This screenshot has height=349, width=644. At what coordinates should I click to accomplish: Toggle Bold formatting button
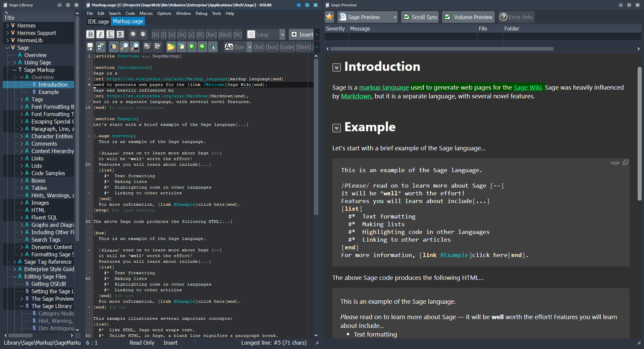[90, 34]
